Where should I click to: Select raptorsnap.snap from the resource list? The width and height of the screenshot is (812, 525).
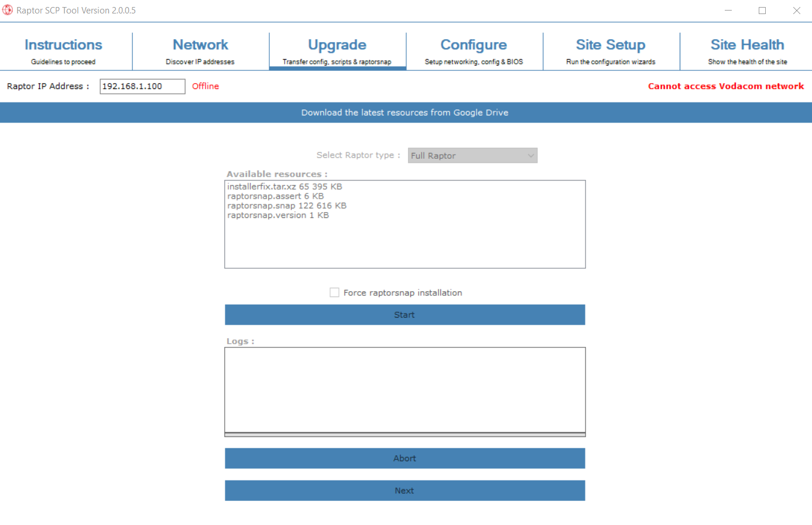tap(286, 206)
